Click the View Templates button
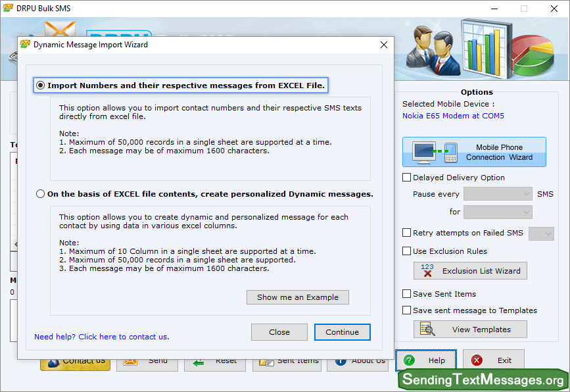Viewport: 570px width, 392px height. coord(470,329)
